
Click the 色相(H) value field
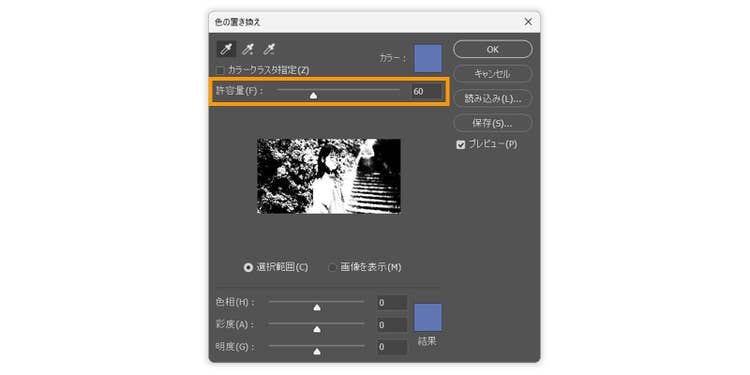click(392, 303)
